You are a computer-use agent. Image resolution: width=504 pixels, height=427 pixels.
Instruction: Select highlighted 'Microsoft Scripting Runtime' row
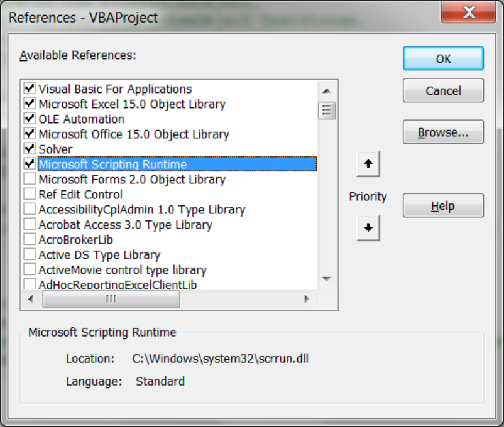pyautogui.click(x=177, y=164)
